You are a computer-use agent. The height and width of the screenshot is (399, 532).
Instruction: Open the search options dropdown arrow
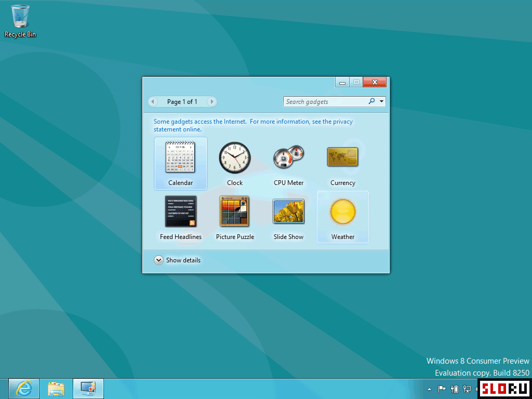click(x=382, y=101)
